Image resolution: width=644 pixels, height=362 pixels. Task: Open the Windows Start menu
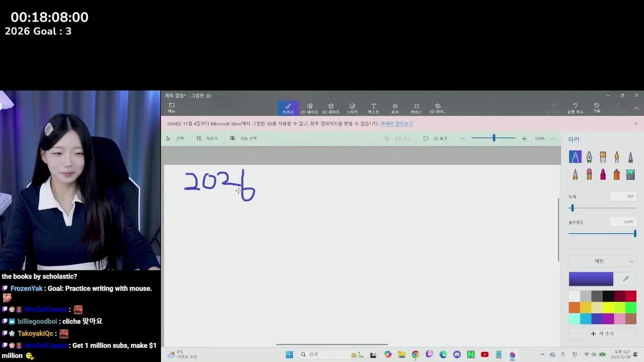tap(289, 354)
